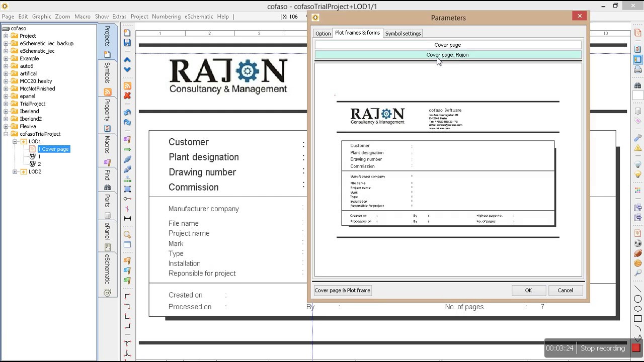Switch to the Symbol settings tab

(x=403, y=34)
